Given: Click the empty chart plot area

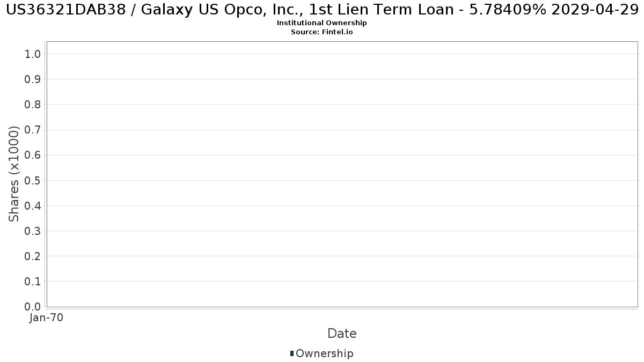Looking at the screenshot, I should (x=342, y=174).
